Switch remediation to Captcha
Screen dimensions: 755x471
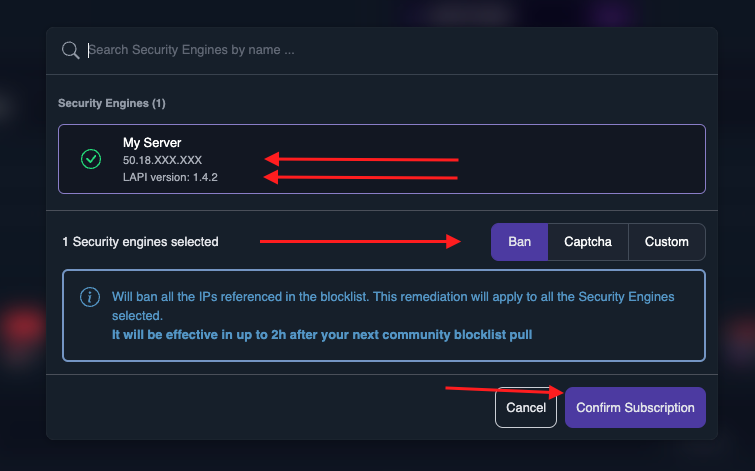(x=588, y=242)
